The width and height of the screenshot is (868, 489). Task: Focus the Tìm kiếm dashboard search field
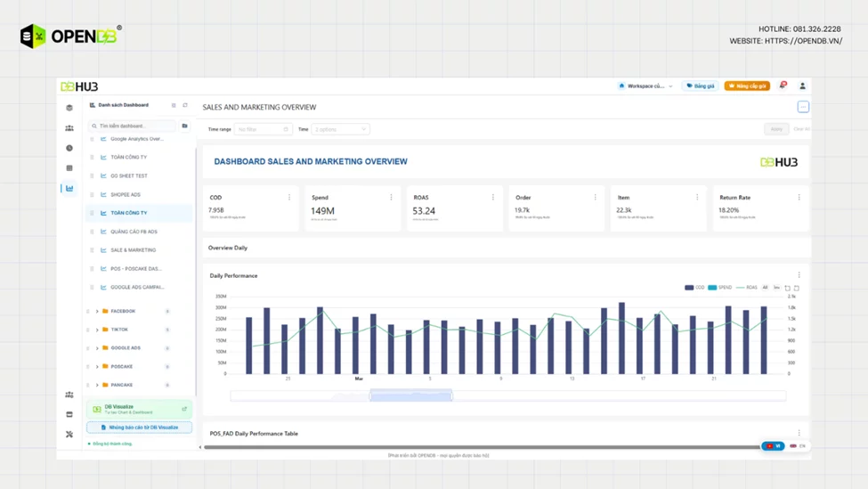click(x=133, y=126)
